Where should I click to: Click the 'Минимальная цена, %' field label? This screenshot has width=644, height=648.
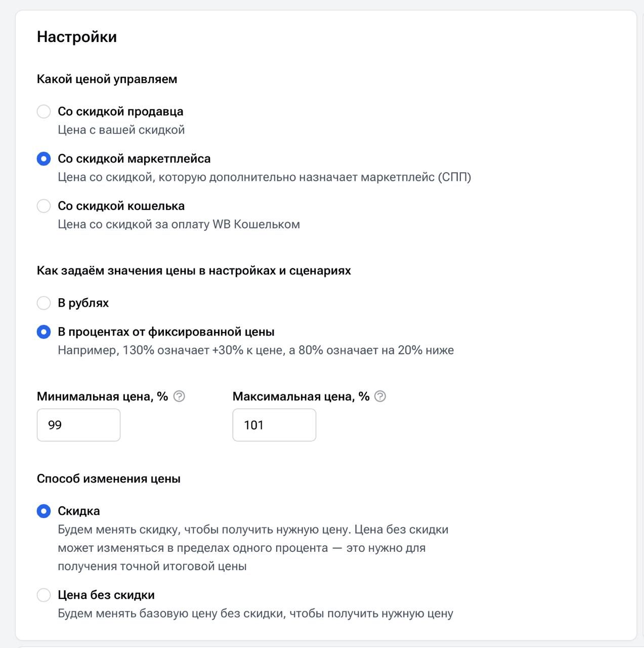pos(102,396)
